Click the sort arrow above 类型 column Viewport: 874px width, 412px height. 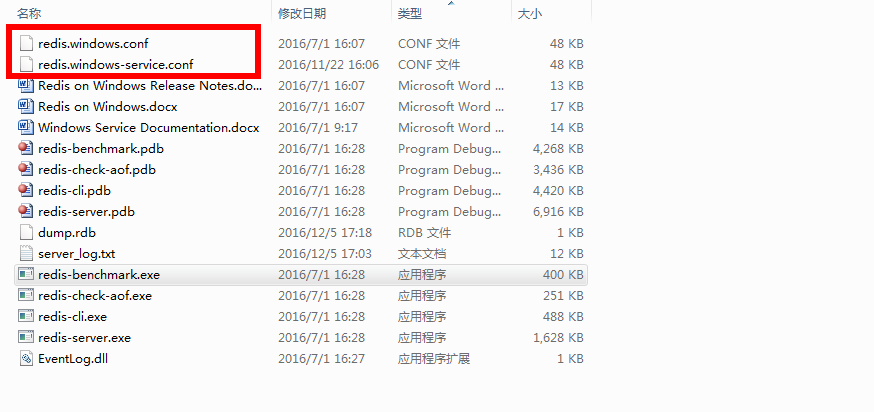coord(451,3)
